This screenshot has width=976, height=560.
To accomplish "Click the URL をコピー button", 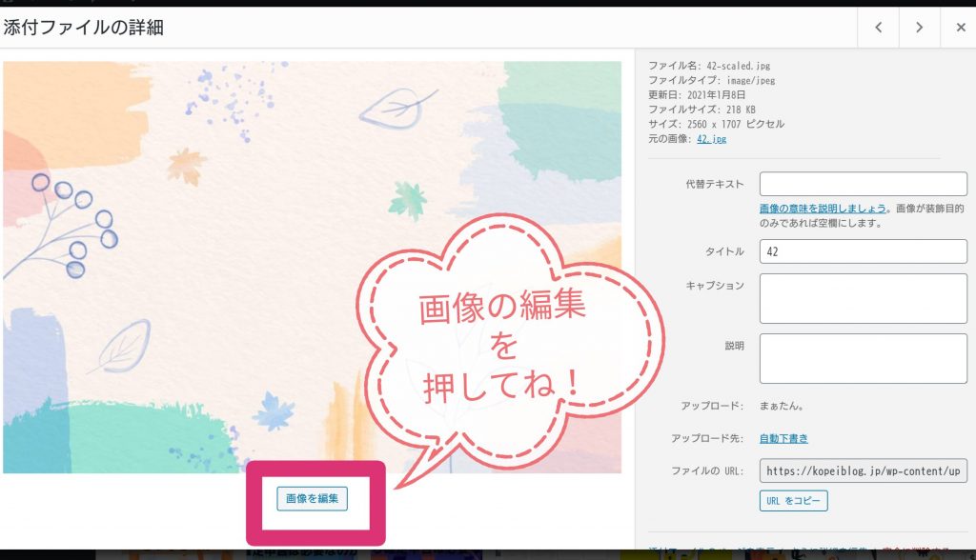I will (x=793, y=501).
